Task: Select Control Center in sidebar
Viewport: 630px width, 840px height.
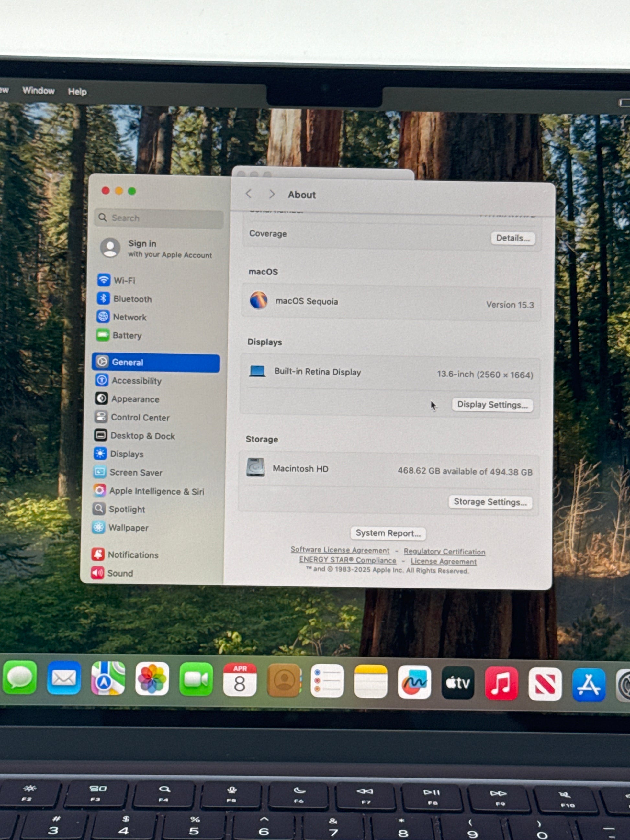Action: click(x=139, y=417)
